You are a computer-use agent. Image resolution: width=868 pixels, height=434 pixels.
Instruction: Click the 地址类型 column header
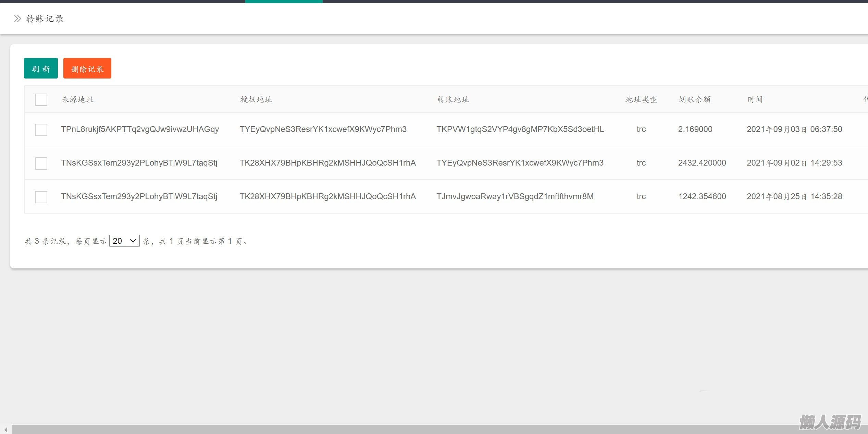pos(641,100)
